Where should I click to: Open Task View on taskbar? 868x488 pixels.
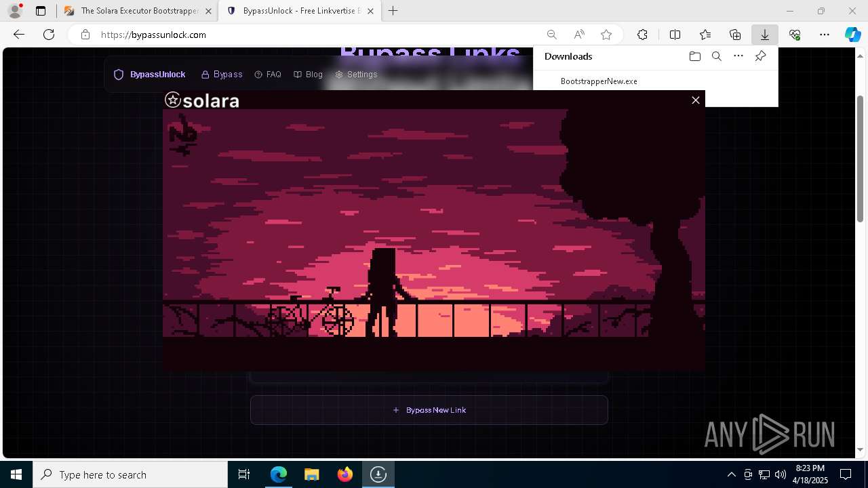244,474
